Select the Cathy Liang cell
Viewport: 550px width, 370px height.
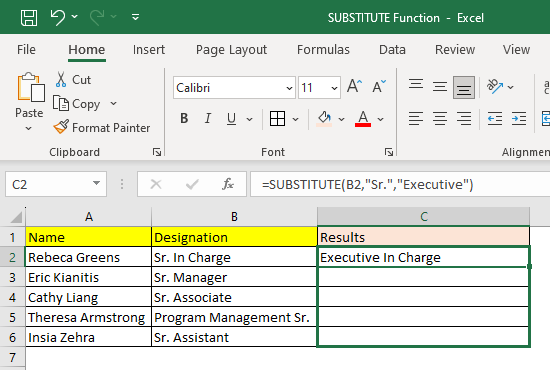(x=88, y=297)
